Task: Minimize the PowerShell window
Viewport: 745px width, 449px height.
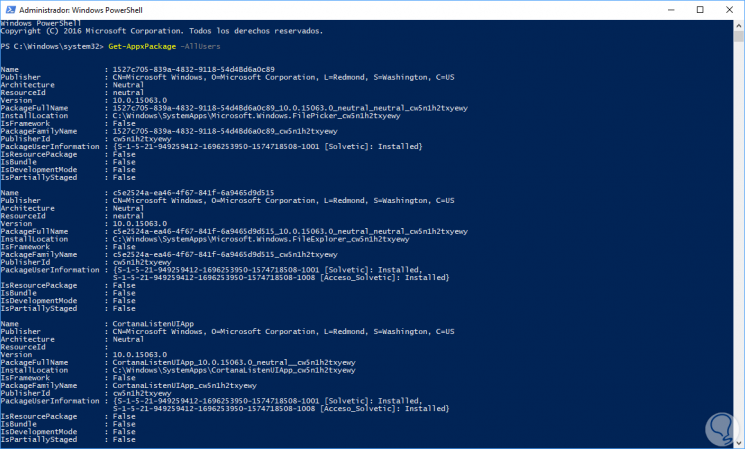Action: [x=671, y=10]
